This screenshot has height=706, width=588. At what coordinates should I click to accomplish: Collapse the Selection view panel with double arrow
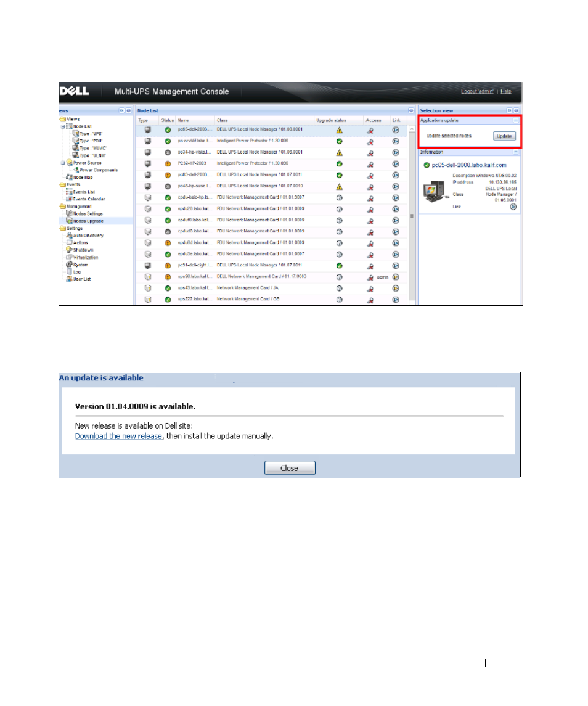click(510, 110)
